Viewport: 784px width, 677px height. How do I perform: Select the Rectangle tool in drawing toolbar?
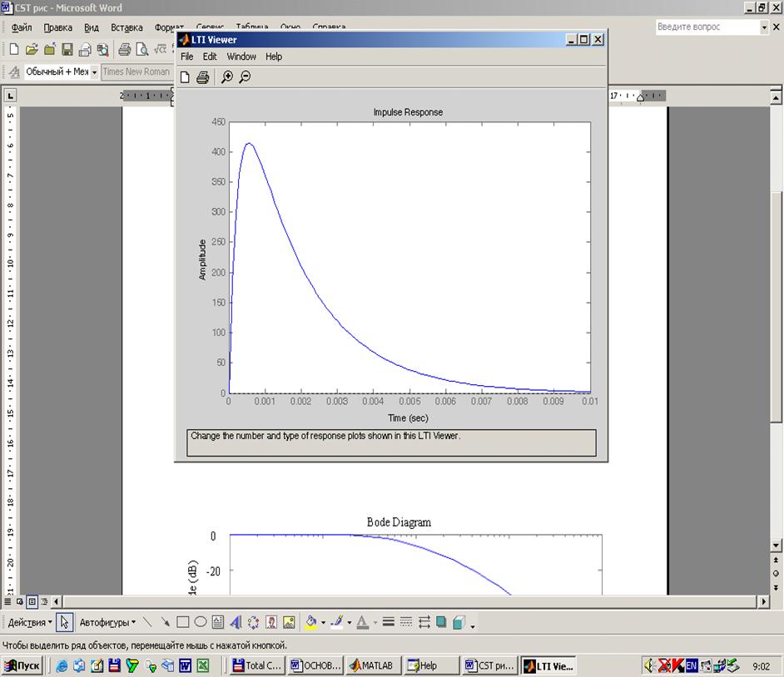pyautogui.click(x=183, y=622)
